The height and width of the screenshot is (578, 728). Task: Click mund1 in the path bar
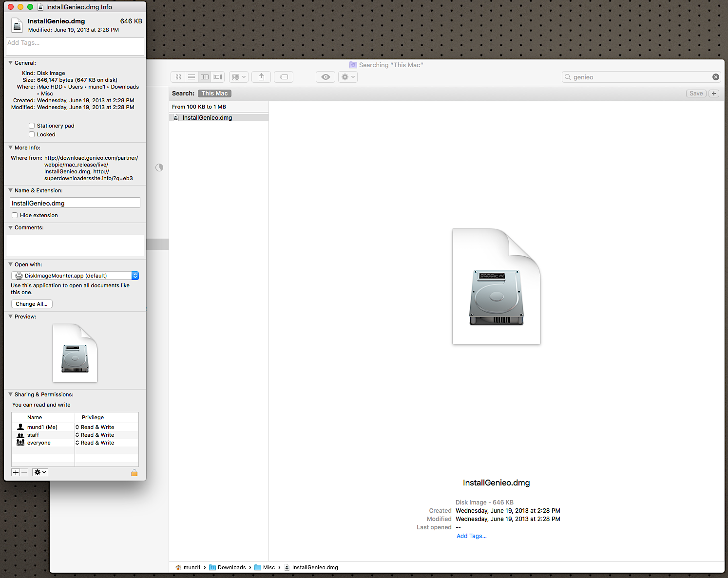(188, 567)
